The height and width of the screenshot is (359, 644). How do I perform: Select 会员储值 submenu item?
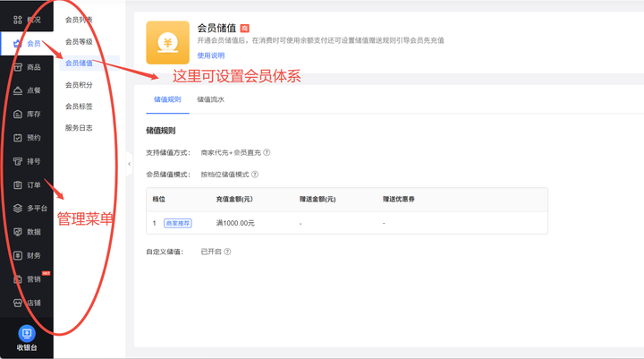79,63
